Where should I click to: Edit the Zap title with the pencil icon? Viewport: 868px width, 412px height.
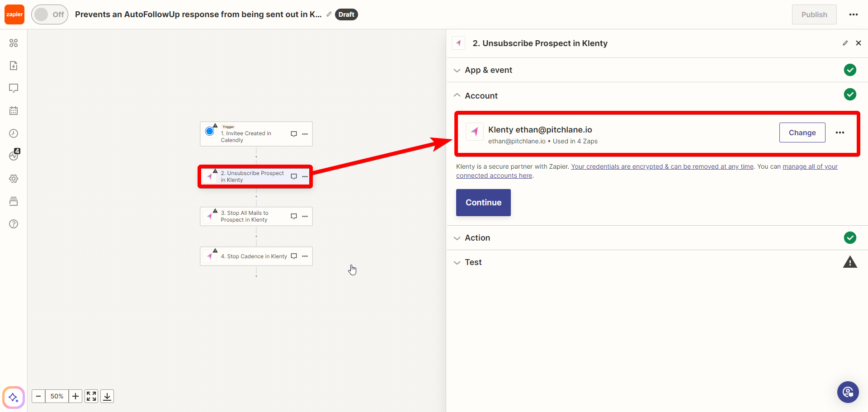(329, 14)
